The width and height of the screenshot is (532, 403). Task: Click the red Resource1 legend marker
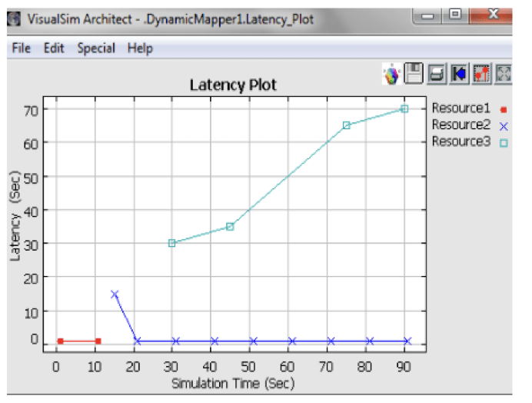(504, 110)
